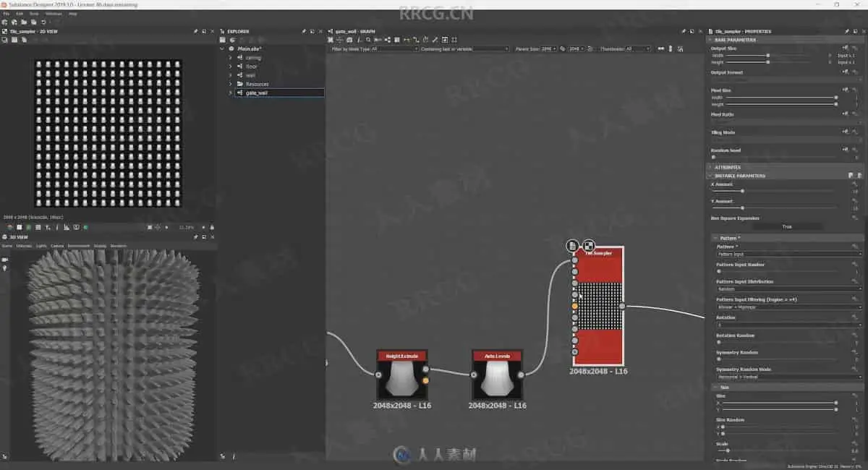
Task: Click the orange Tile Sampler input connector
Action: point(574,307)
